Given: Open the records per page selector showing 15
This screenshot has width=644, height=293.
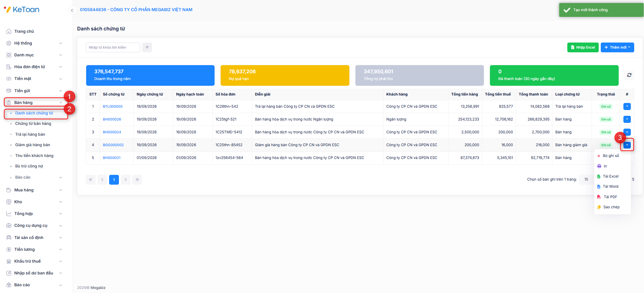Looking at the screenshot, I should tap(586, 179).
